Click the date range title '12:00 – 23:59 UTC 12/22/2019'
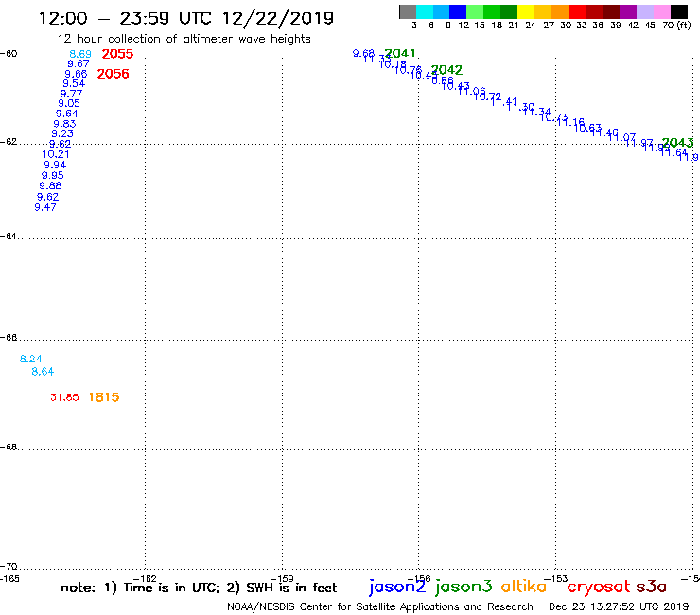 click(186, 18)
